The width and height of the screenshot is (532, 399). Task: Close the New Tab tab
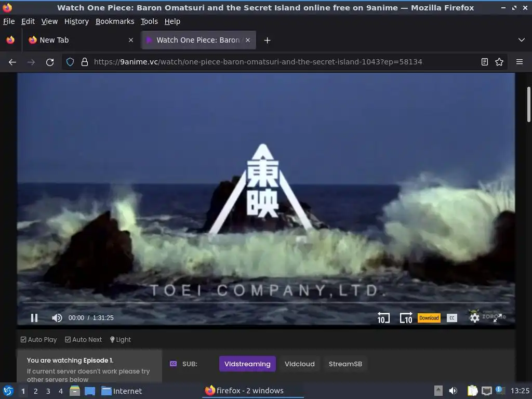(x=131, y=40)
